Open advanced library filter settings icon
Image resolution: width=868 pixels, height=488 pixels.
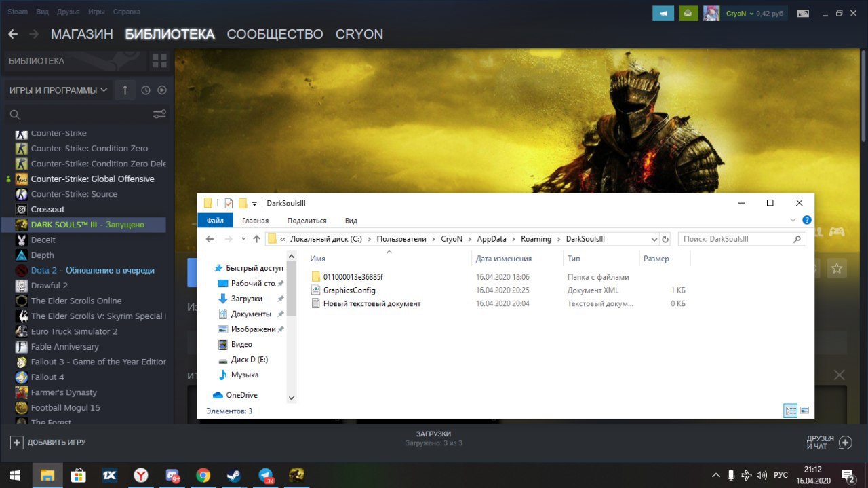[x=159, y=114]
